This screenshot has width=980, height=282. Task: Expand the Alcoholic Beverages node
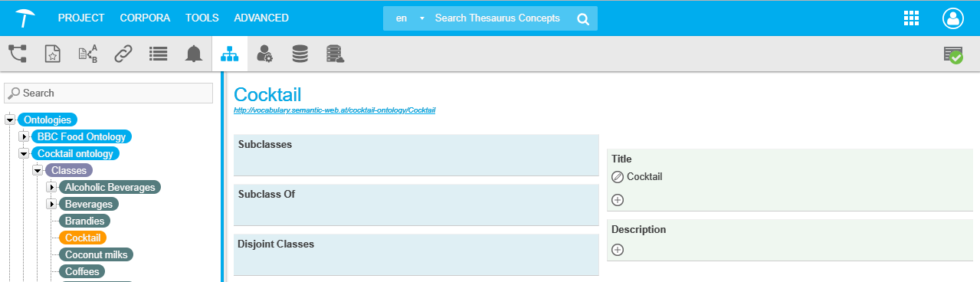point(52,188)
